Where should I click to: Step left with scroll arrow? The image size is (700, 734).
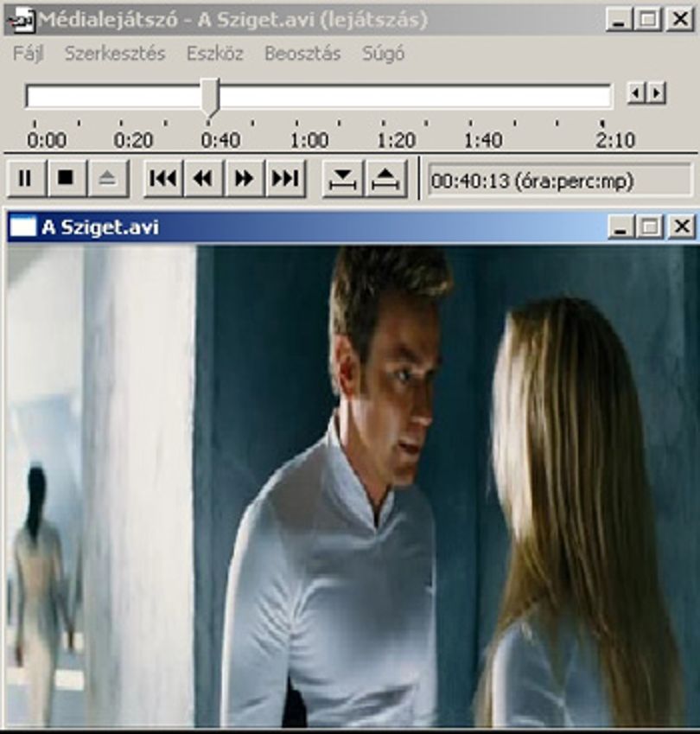click(635, 93)
